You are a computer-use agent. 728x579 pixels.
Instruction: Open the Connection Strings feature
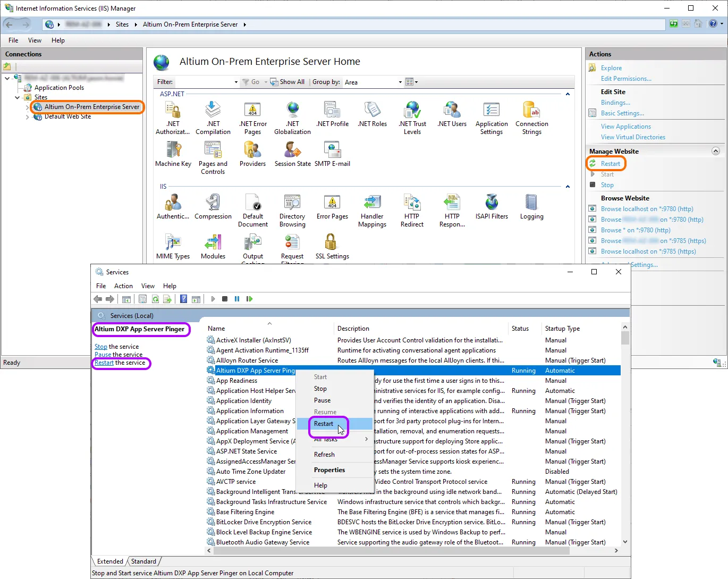point(531,111)
